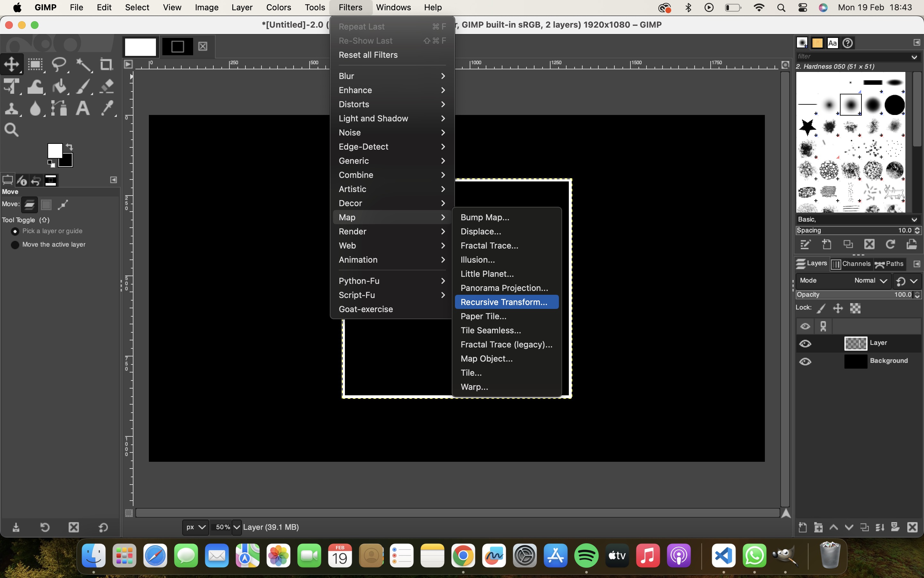
Task: Expand the Script-Fu submenu
Action: tap(392, 295)
